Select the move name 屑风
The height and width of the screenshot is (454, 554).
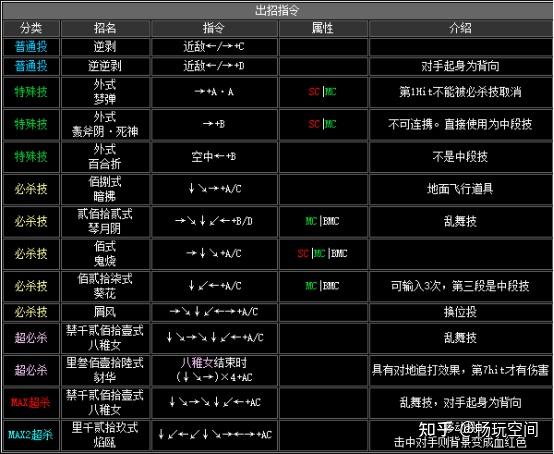tap(105, 312)
